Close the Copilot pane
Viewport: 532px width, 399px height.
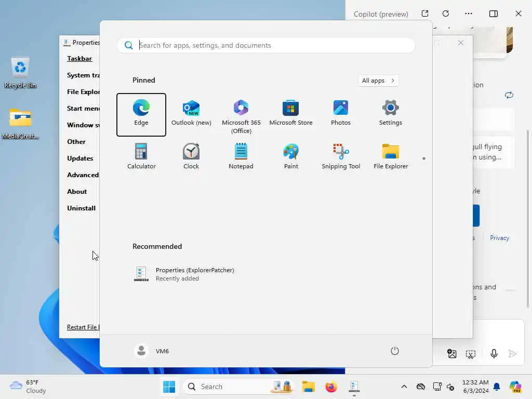coord(518,14)
